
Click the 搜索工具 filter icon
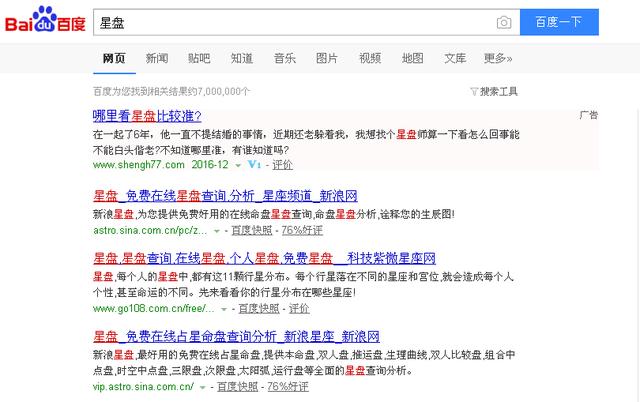pyautogui.click(x=474, y=91)
